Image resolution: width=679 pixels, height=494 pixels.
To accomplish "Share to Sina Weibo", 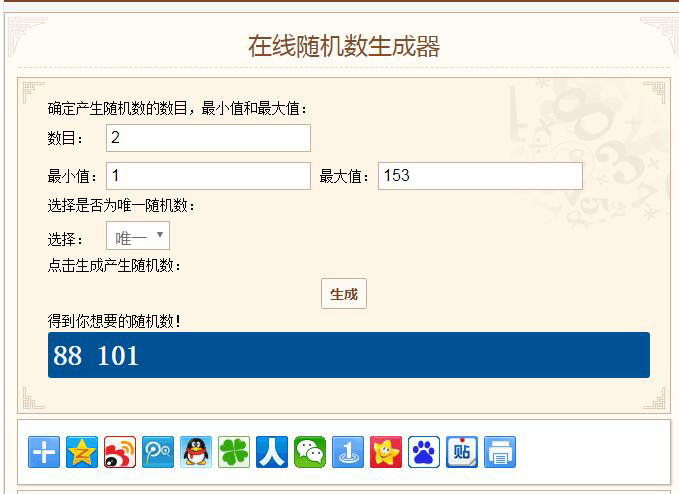I will 120,452.
